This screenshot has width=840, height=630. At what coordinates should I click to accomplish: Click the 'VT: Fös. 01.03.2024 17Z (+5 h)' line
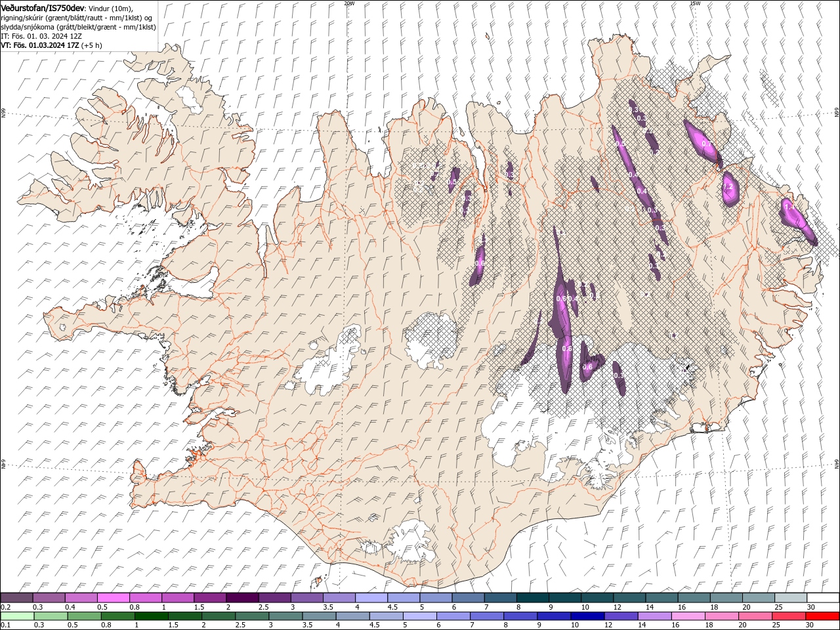tap(51, 45)
